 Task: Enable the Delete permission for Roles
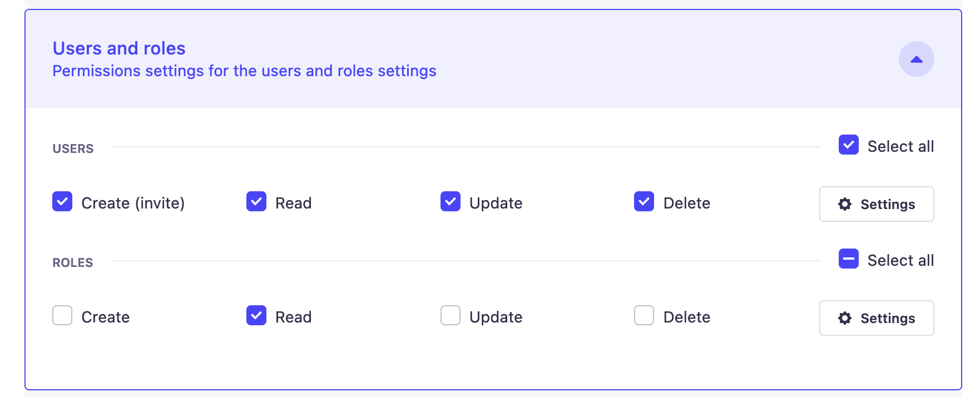click(644, 316)
